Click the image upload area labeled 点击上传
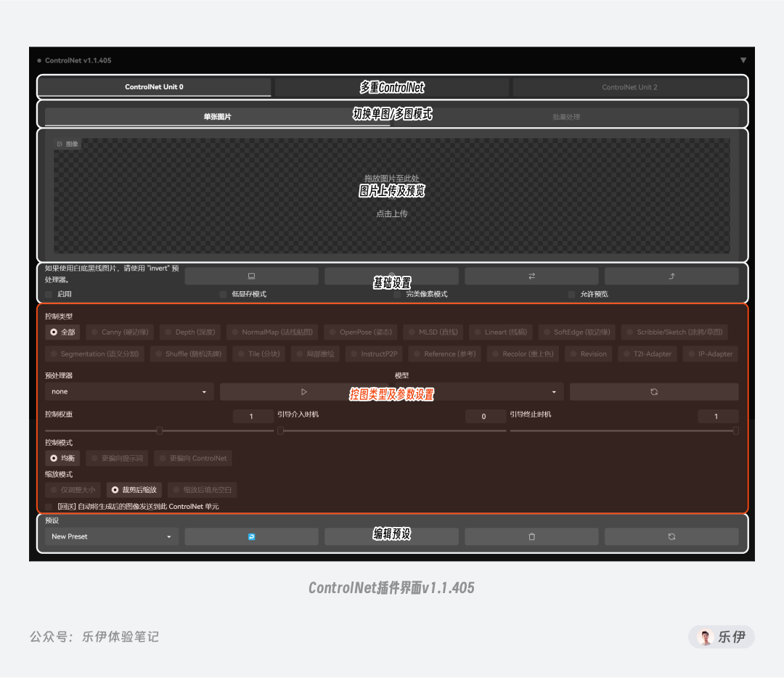784x678 pixels. (x=392, y=214)
